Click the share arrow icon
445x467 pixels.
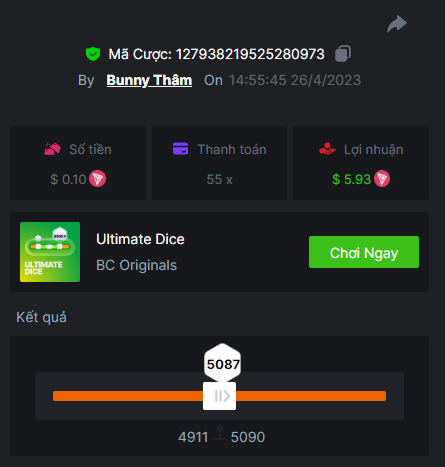[397, 24]
